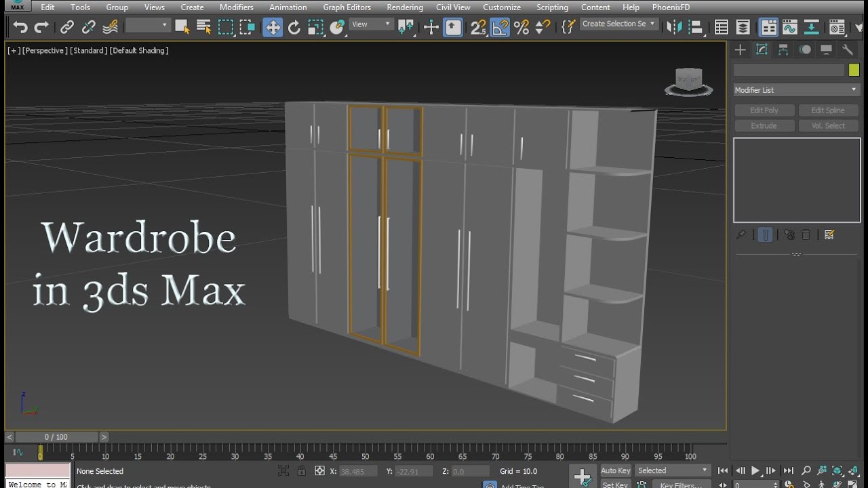Open [Perspective] viewport label menu
The width and height of the screenshot is (868, 488).
[x=45, y=50]
